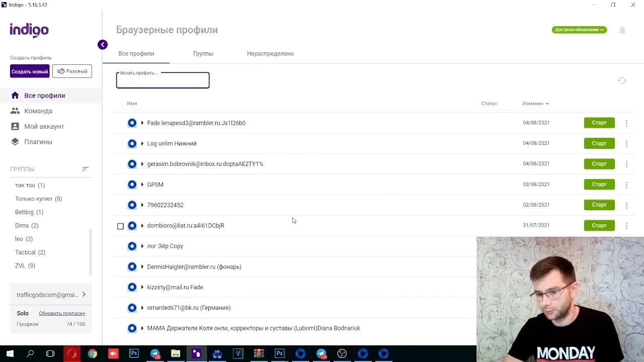The image size is (644, 362).
Task: Switch to the Нераспределено tab
Action: point(270,54)
